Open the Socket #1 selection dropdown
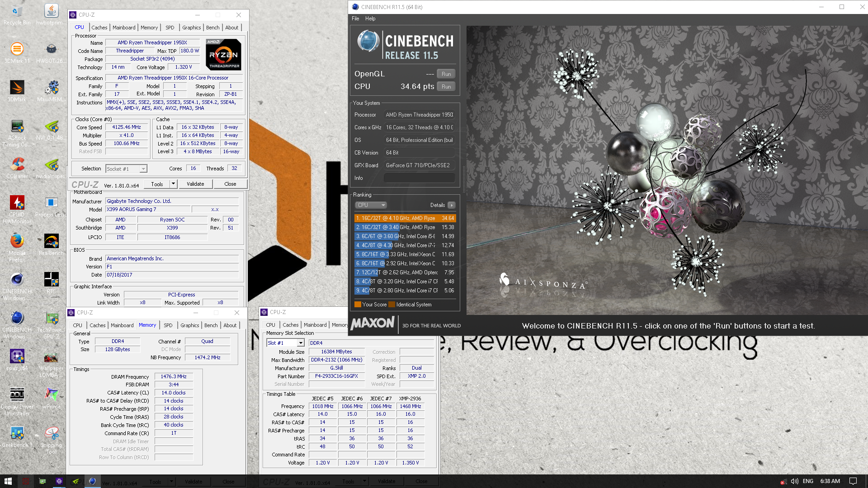This screenshot has height=488, width=868. pyautogui.click(x=126, y=169)
